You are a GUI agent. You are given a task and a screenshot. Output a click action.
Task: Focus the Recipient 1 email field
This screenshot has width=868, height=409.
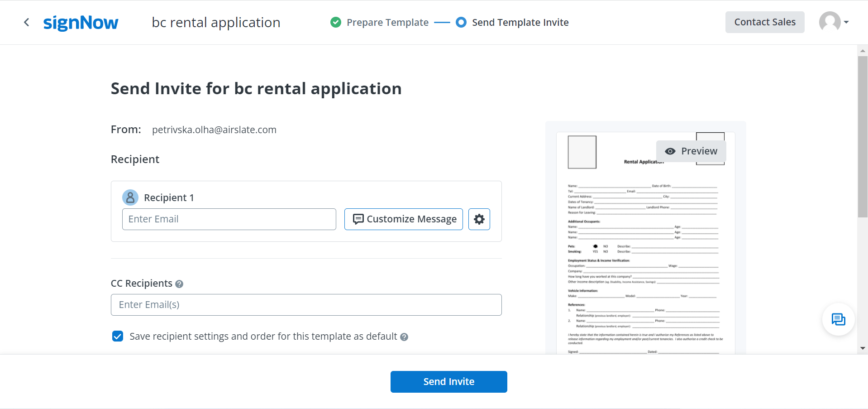click(229, 219)
